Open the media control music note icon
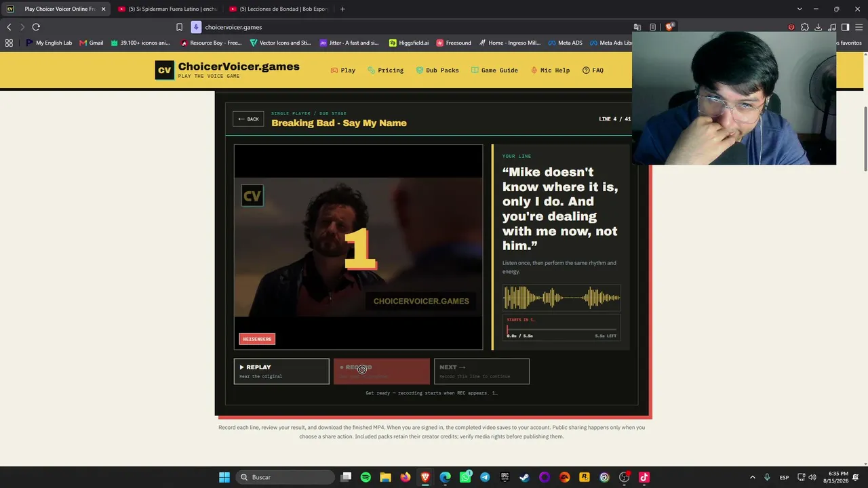The width and height of the screenshot is (868, 488). (x=832, y=27)
